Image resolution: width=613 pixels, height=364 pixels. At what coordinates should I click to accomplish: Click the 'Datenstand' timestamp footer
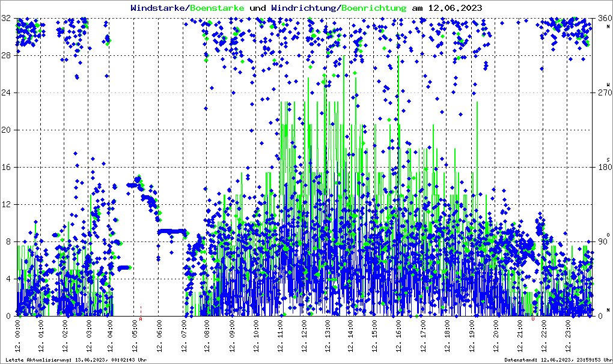(x=558, y=360)
